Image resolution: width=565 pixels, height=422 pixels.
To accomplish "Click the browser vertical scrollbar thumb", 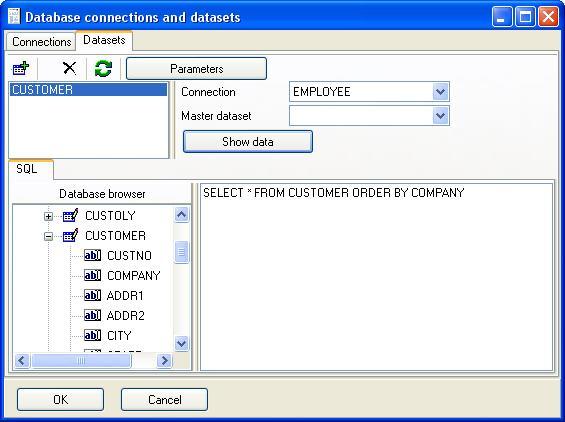I will pyautogui.click(x=182, y=252).
